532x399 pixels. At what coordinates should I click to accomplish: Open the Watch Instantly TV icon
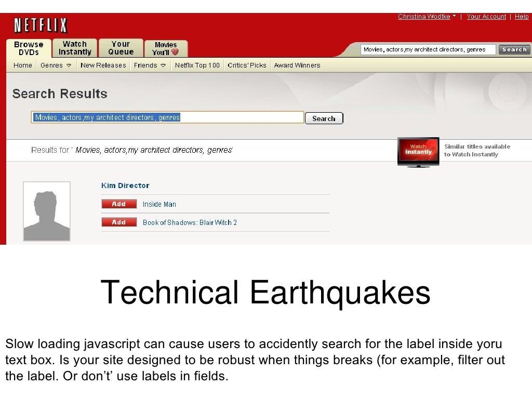point(418,152)
